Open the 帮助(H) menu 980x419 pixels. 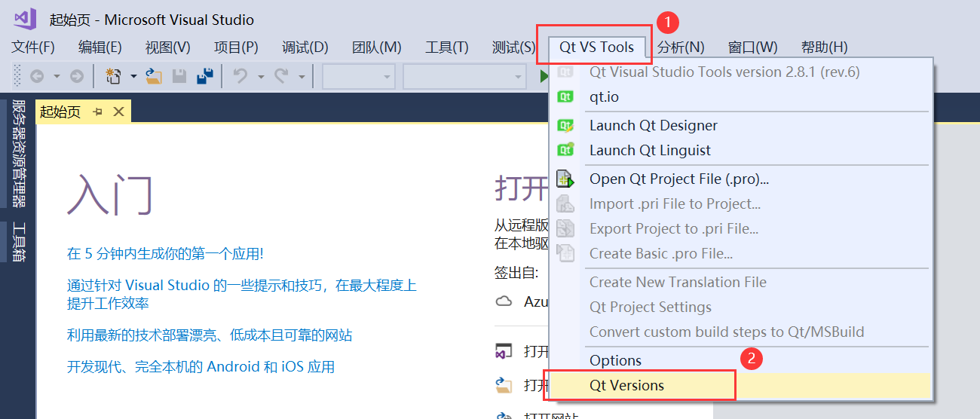[825, 47]
